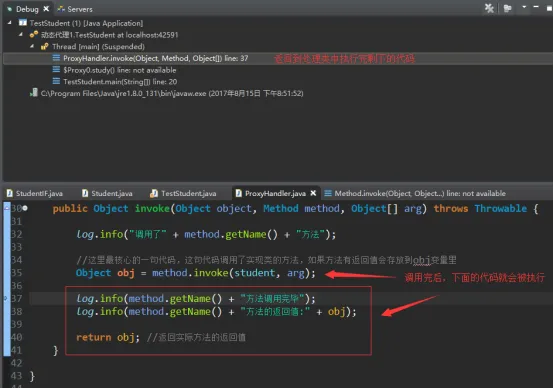Select Thread [main] (Suspended) row

point(98,47)
